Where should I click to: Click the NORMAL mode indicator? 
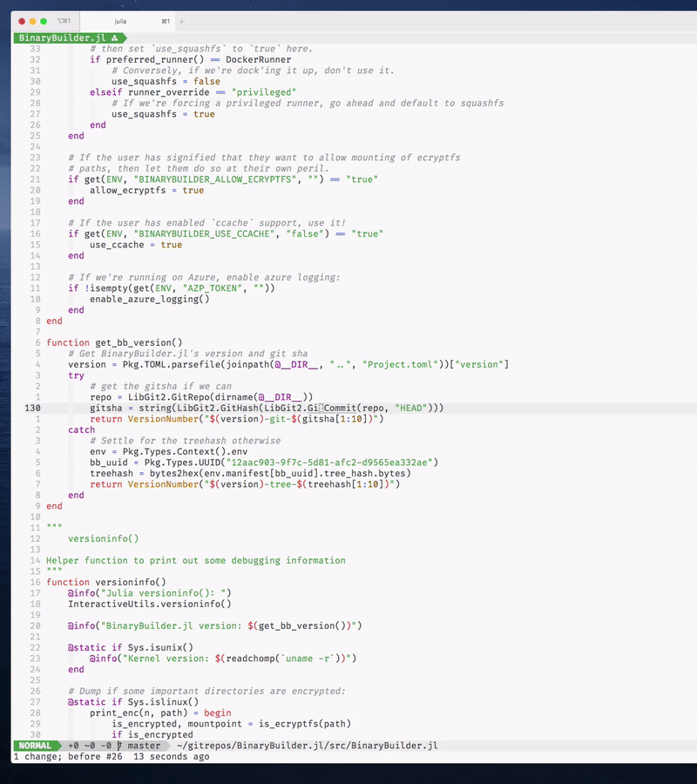(x=36, y=746)
